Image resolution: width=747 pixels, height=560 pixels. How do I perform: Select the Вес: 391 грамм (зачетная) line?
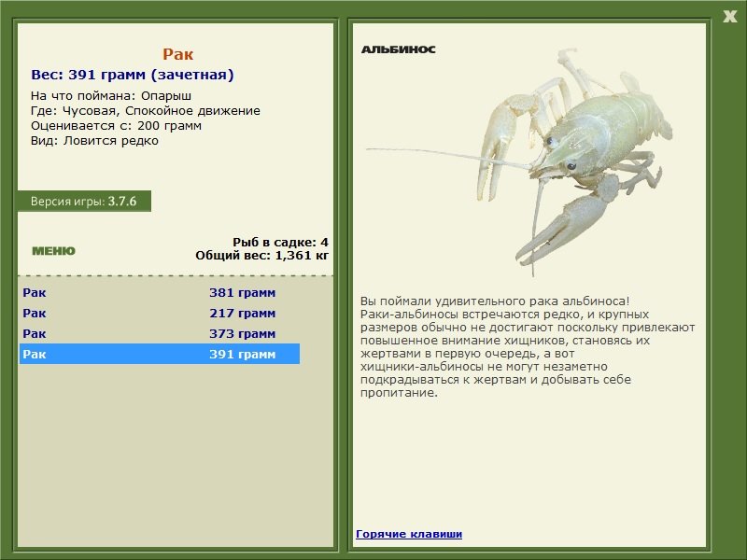133,75
